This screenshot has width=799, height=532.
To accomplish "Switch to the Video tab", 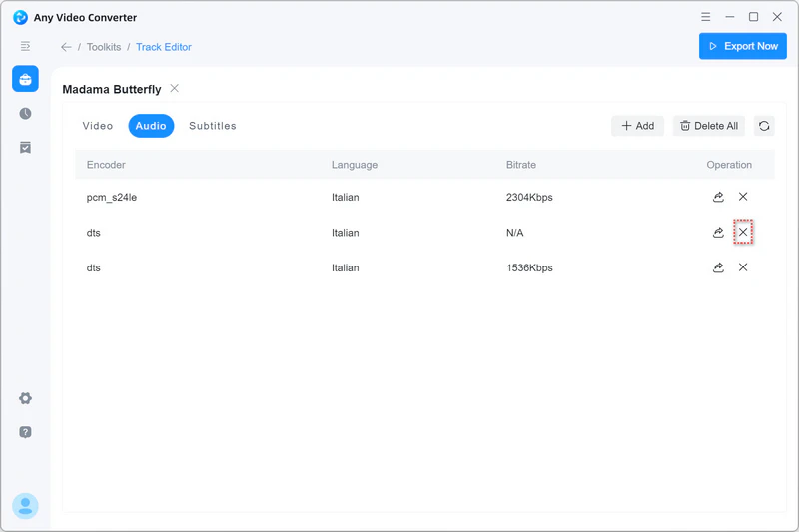I will (x=98, y=126).
